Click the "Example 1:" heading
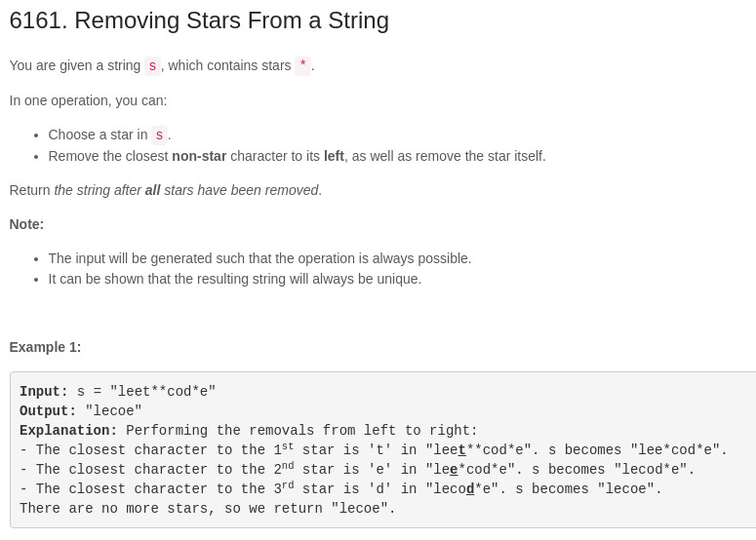 [45, 347]
